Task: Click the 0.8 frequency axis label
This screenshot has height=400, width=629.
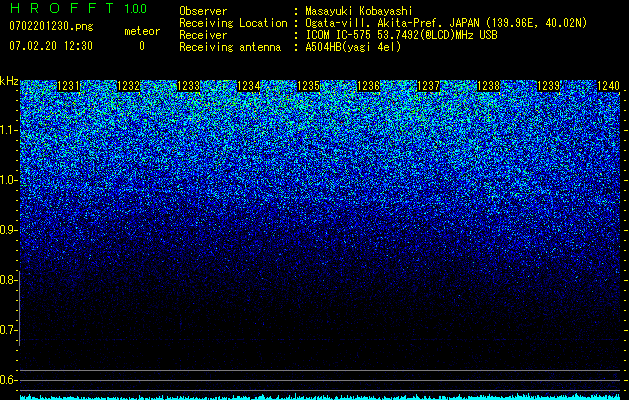Action: [8, 280]
